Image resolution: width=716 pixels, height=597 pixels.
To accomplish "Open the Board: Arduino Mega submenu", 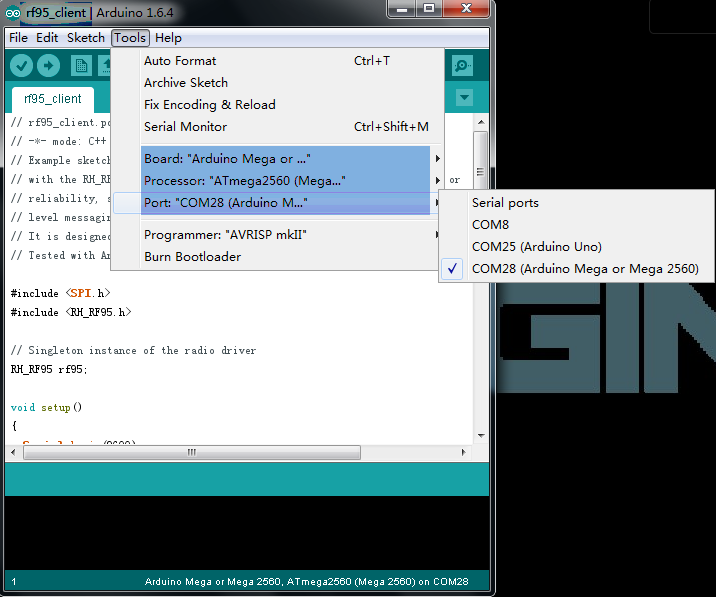I will (x=277, y=158).
